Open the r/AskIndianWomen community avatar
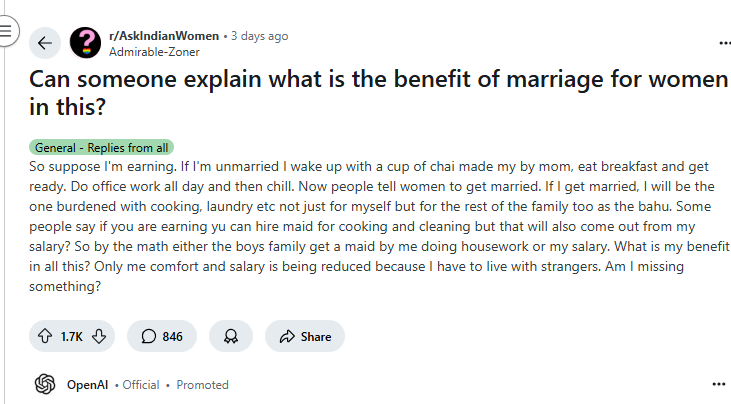The height and width of the screenshot is (404, 731). coord(85,43)
